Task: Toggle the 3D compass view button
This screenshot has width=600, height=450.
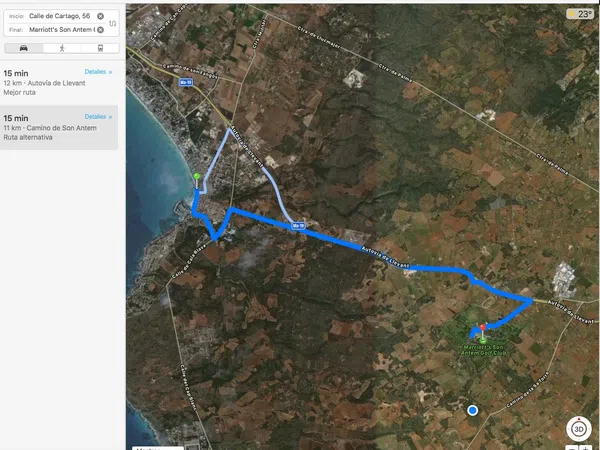Action: tap(579, 429)
